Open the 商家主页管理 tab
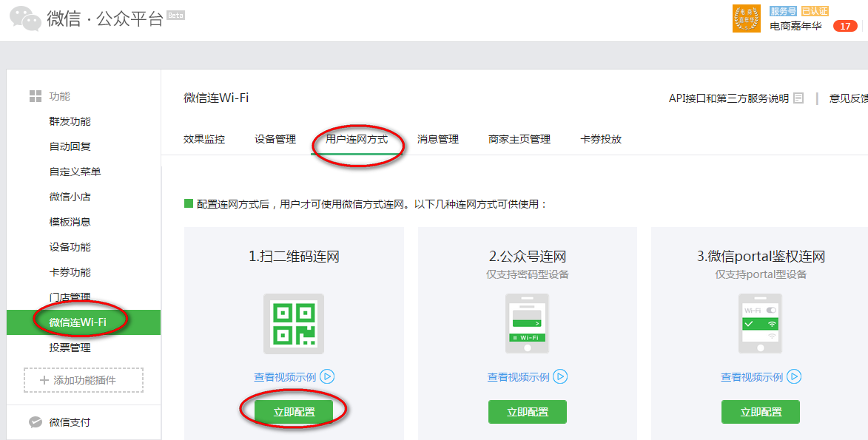 click(x=519, y=140)
